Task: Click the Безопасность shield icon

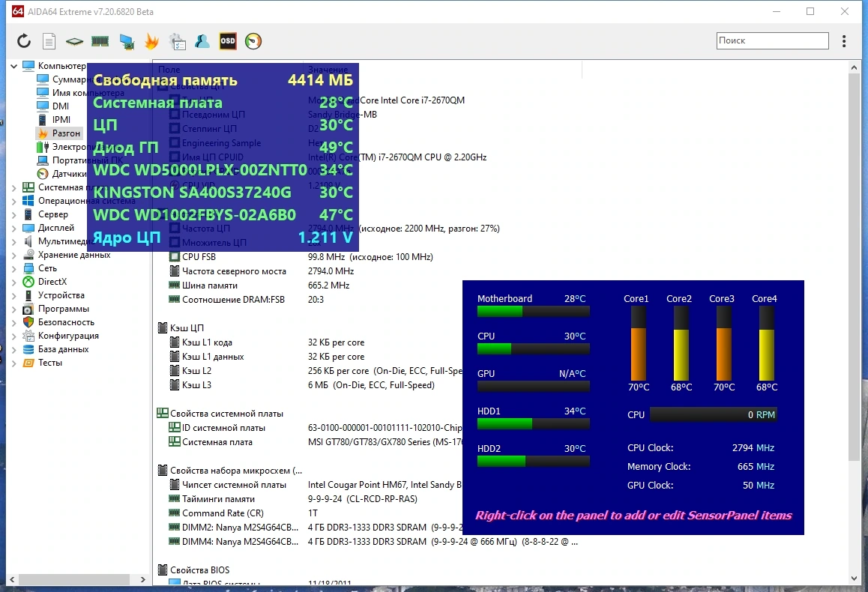Action: coord(28,322)
